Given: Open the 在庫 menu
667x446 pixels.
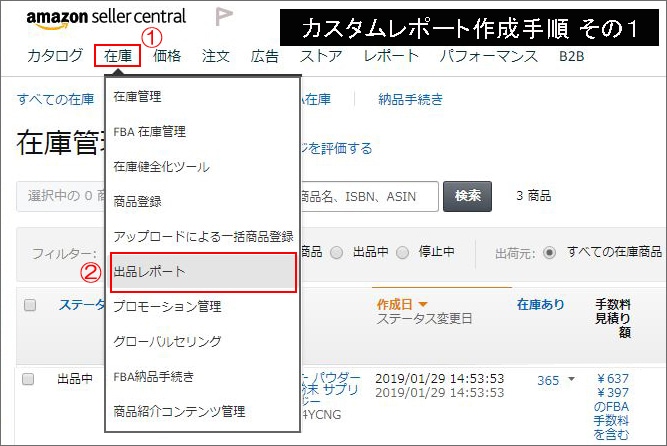Looking at the screenshot, I should click(x=118, y=56).
